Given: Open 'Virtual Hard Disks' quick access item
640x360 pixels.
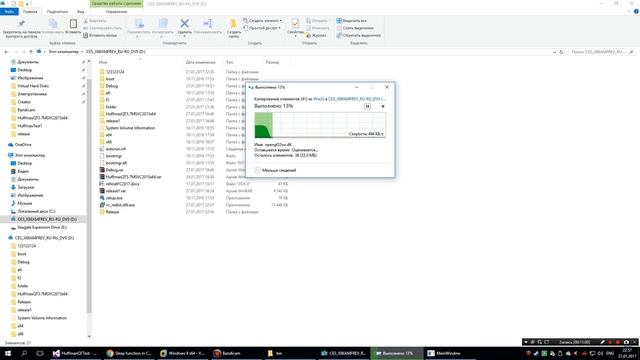Looking at the screenshot, I should coord(33,86).
